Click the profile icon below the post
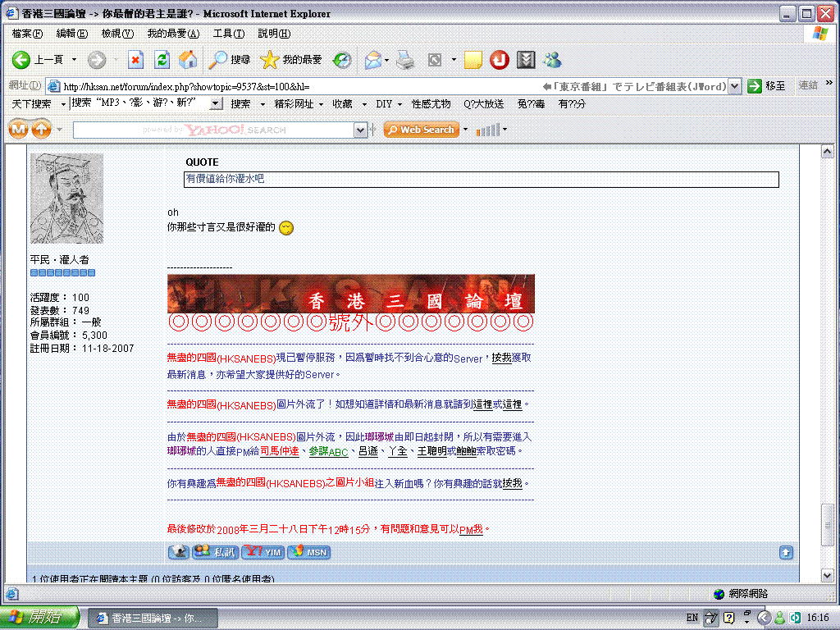 coord(178,552)
